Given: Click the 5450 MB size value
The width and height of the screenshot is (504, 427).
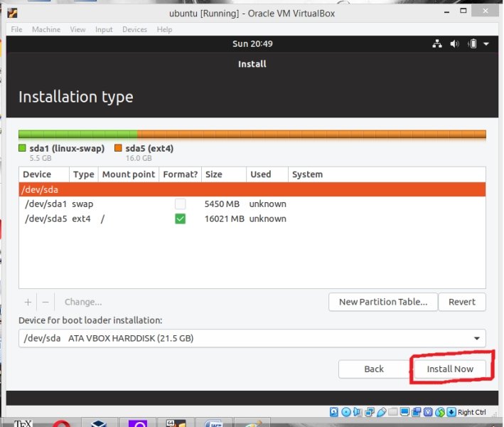Looking at the screenshot, I should 222,204.
